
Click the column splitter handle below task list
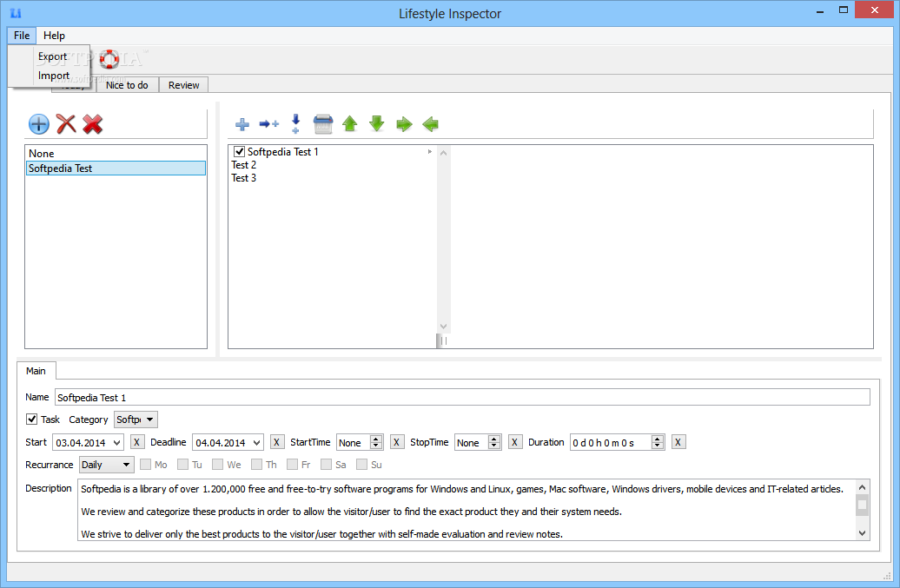click(x=443, y=340)
